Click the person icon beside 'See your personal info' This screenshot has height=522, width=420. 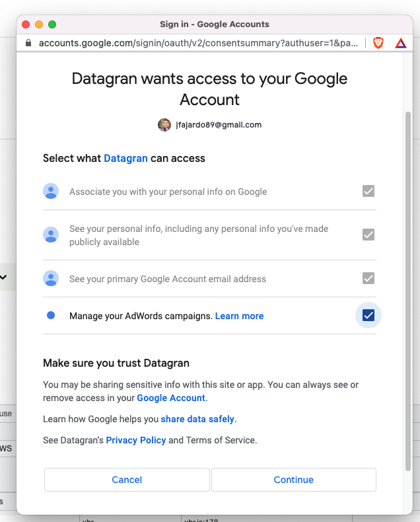pos(51,235)
